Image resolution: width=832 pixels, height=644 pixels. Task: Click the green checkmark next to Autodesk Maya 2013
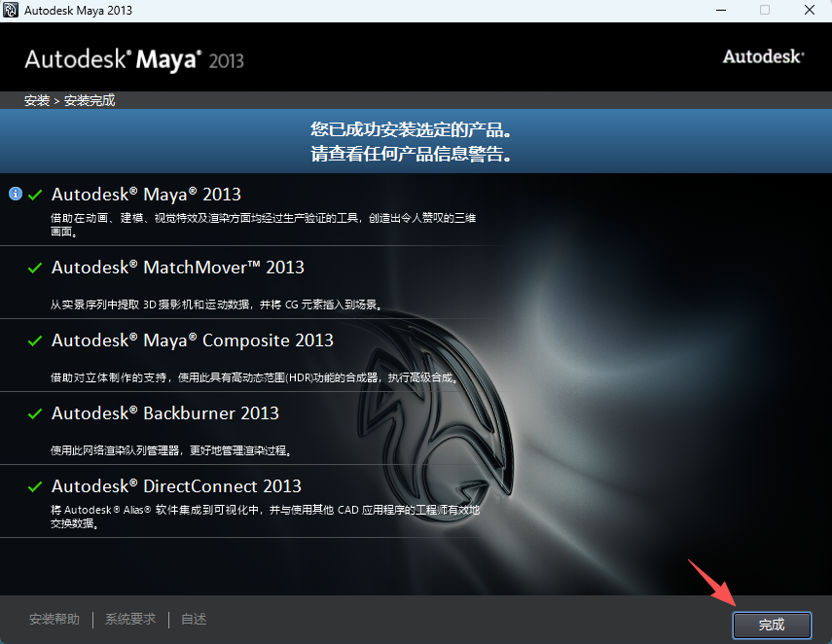(36, 194)
